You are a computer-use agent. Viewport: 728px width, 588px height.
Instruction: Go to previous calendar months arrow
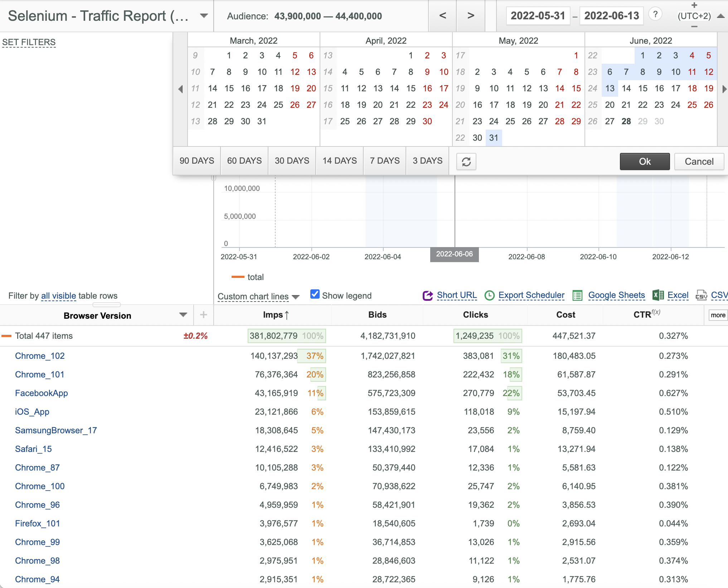pyautogui.click(x=180, y=89)
